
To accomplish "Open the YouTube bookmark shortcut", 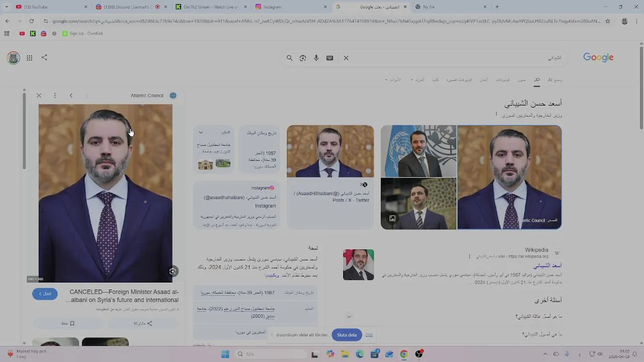I will click(22, 34).
